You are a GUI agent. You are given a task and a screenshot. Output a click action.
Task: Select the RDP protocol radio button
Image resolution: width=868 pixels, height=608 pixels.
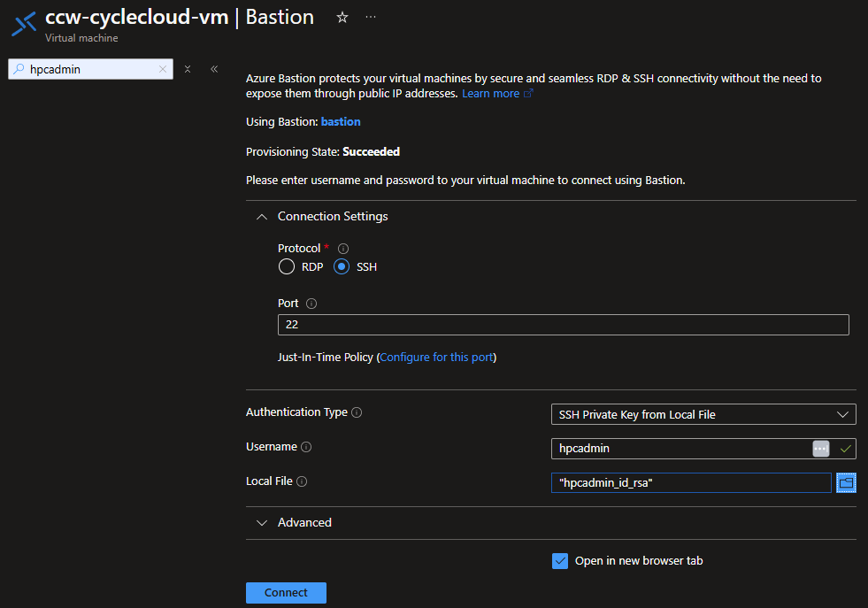[286, 266]
